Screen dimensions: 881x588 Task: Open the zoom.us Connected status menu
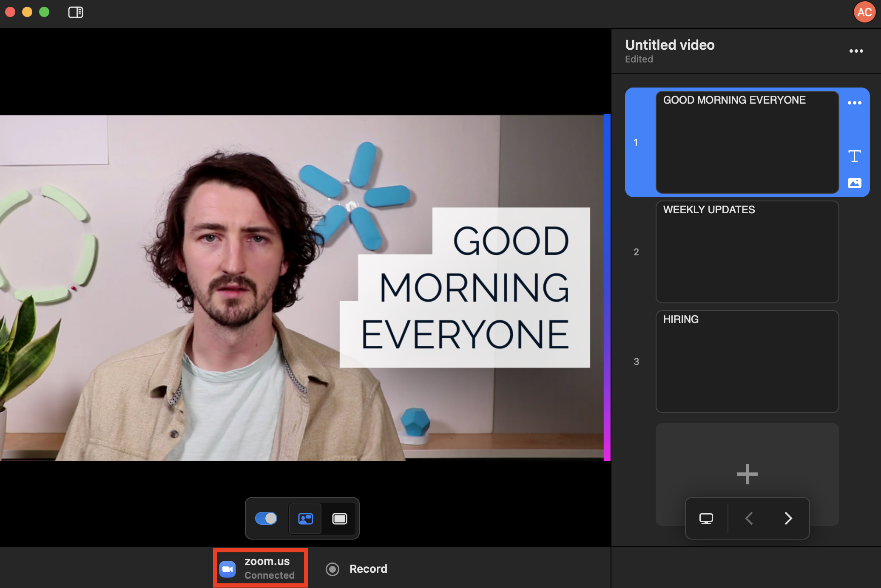coord(260,568)
